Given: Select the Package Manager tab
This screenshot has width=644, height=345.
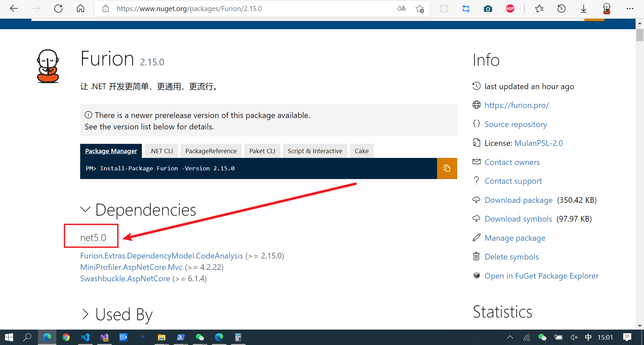Looking at the screenshot, I should [x=111, y=151].
